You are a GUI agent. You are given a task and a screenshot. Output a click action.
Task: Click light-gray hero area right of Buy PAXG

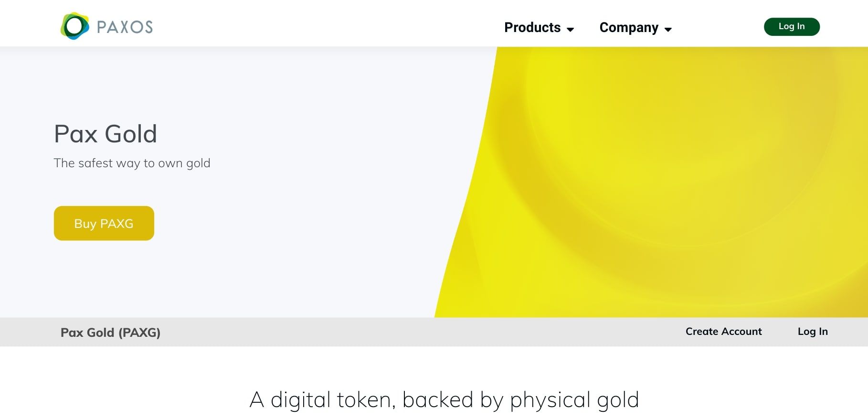(x=286, y=223)
